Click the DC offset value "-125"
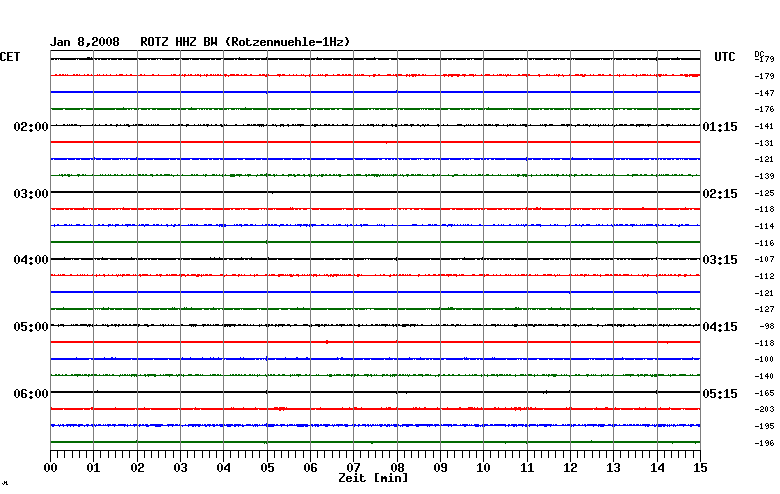The height and width of the screenshot is (494, 780). pyautogui.click(x=765, y=193)
